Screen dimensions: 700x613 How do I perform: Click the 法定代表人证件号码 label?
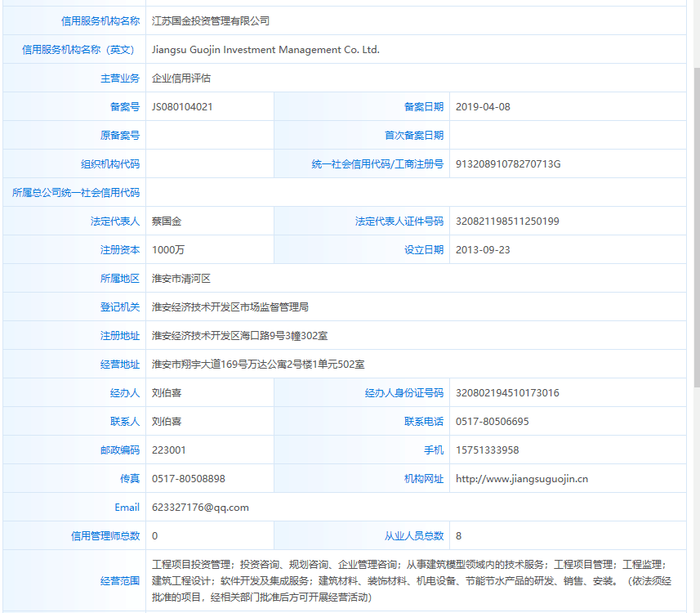coord(399,221)
